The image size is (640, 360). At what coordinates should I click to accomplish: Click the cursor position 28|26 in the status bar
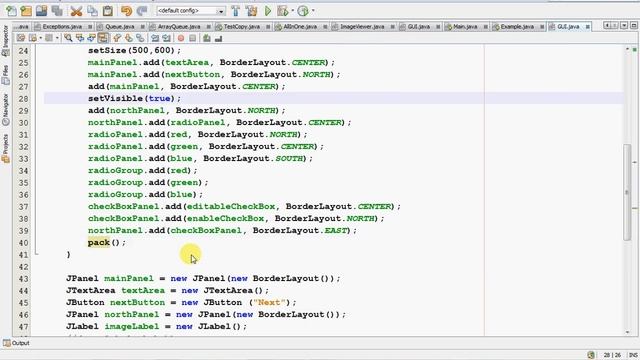click(612, 355)
